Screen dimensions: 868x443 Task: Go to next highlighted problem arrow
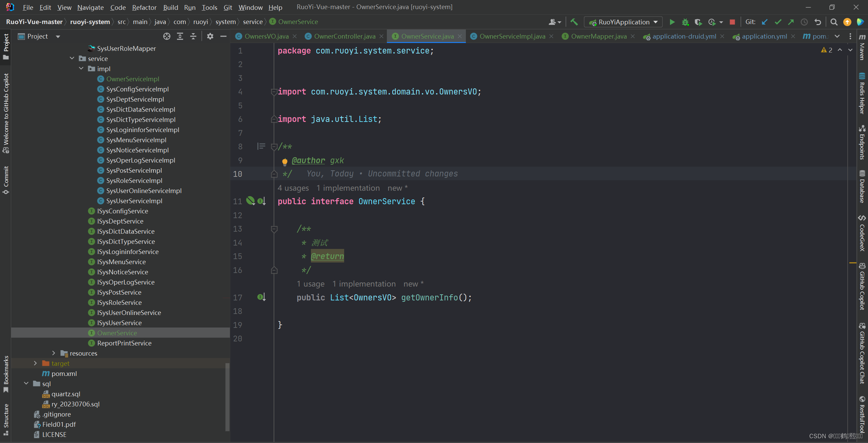pos(850,50)
